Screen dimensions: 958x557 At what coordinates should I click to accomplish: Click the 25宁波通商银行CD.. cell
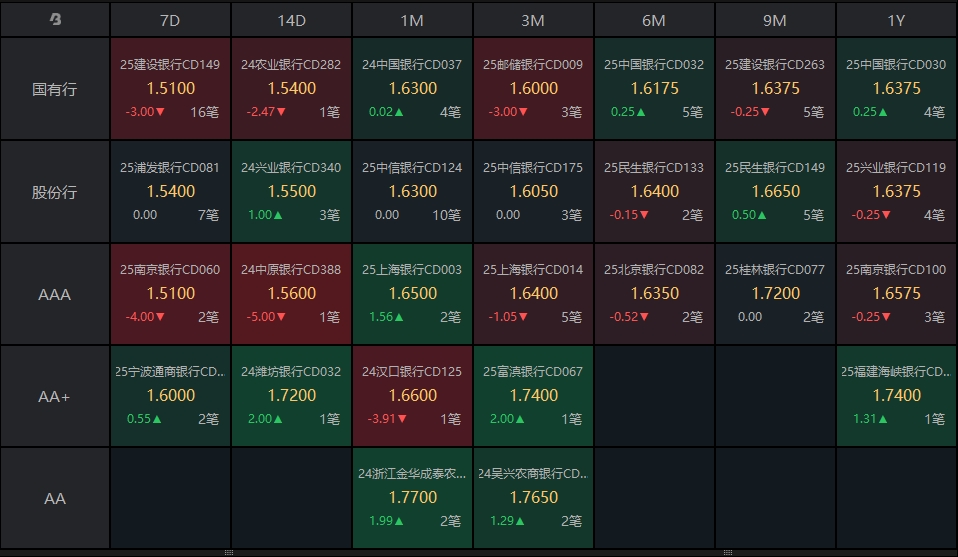170,396
